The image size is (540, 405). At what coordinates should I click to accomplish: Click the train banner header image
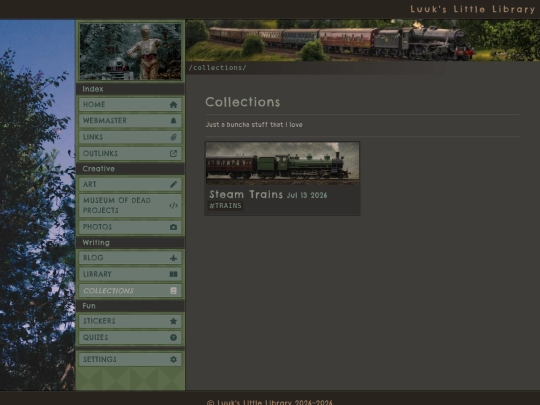tap(363, 40)
